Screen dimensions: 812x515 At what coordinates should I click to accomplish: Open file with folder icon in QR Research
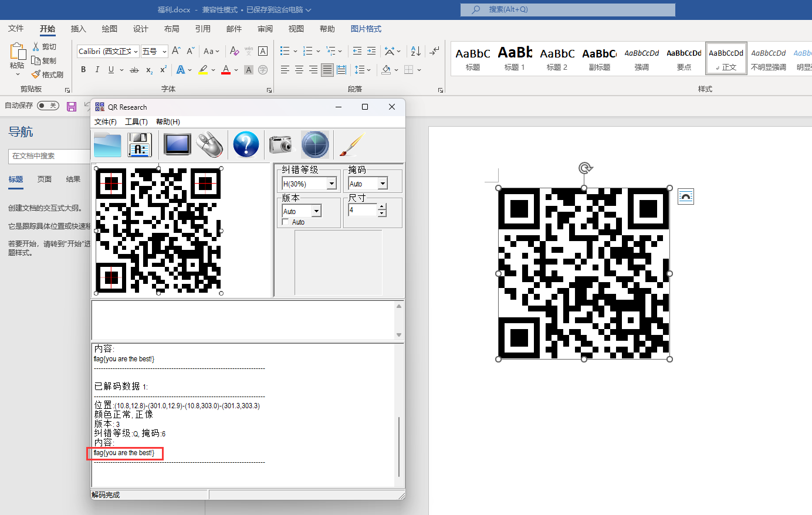coord(107,144)
